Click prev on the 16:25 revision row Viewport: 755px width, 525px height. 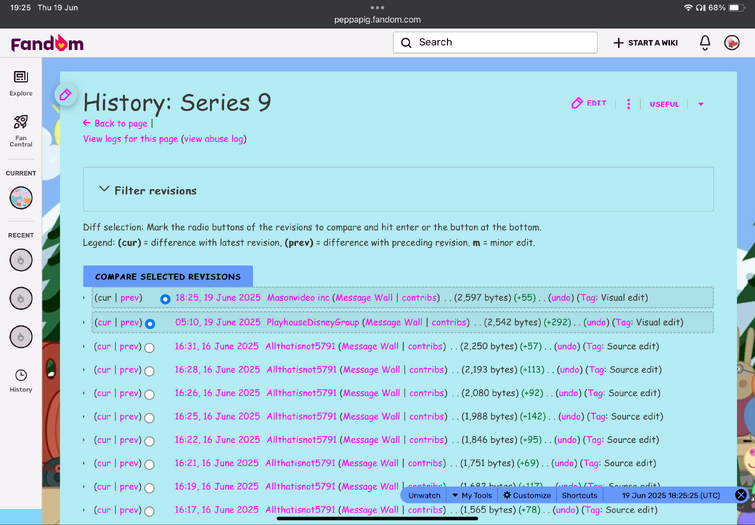click(x=129, y=417)
